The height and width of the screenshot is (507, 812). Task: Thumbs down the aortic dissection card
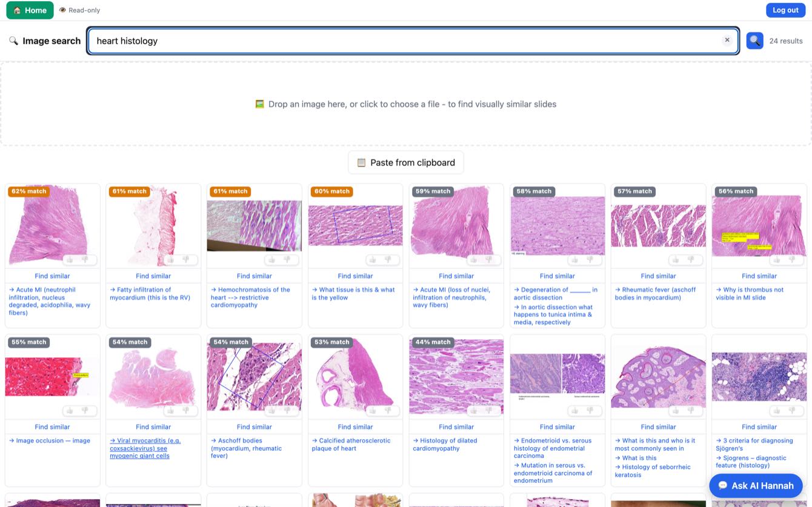click(590, 260)
